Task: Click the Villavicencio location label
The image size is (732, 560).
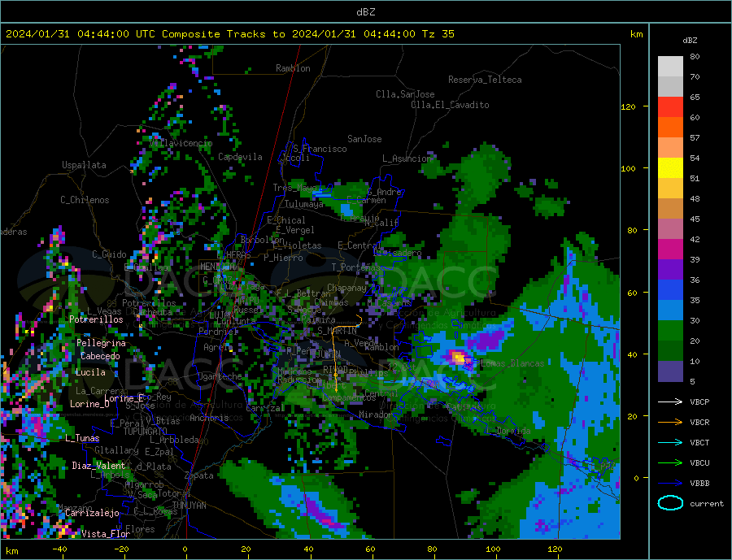Action: (x=181, y=143)
